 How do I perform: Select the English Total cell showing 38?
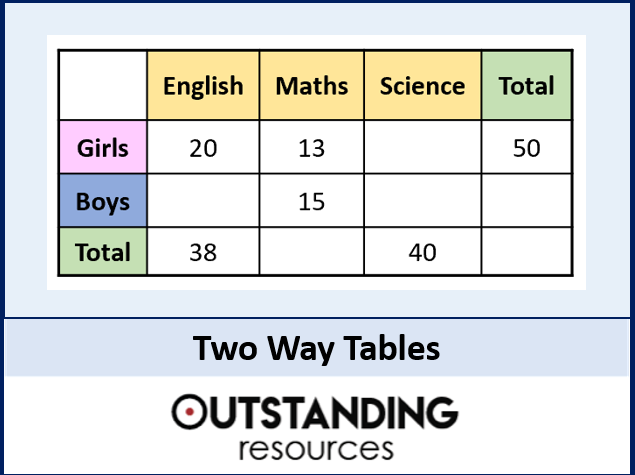(203, 251)
